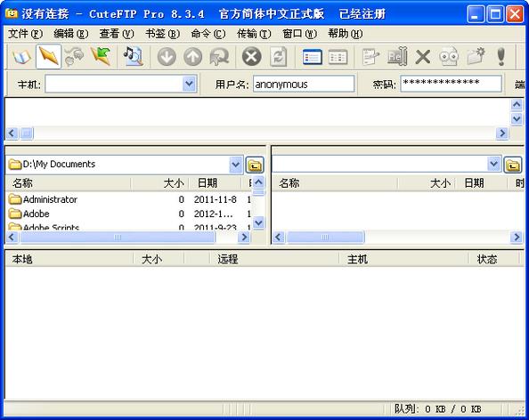Click the exclamation mark toolbar icon
Screen dimensions: 529x420
point(501,57)
